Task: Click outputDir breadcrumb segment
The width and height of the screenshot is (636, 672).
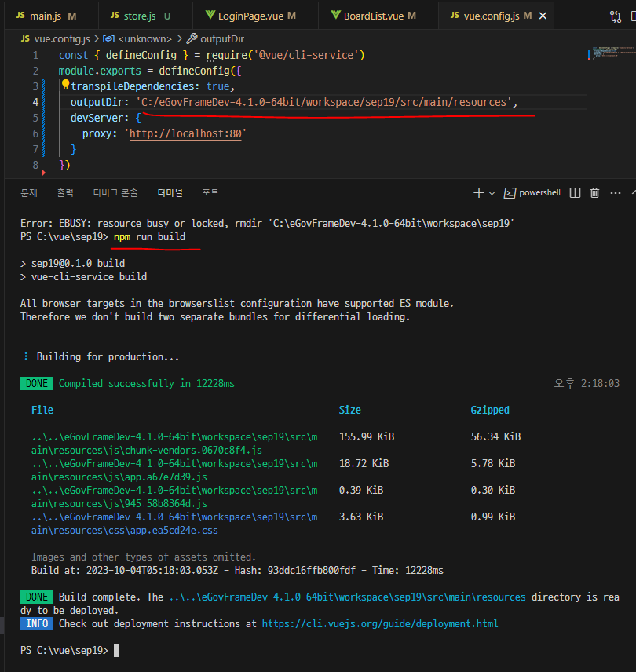Action: tap(222, 39)
